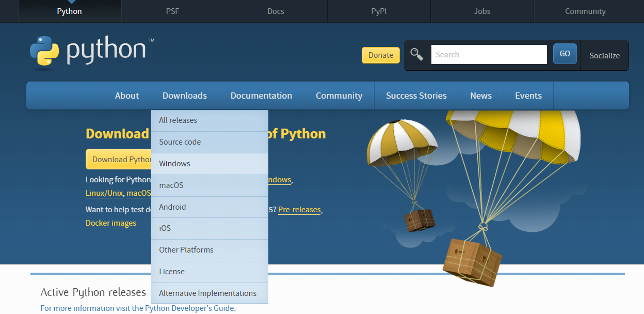
Task: Open the Success Stories navigation item
Action: tap(416, 96)
